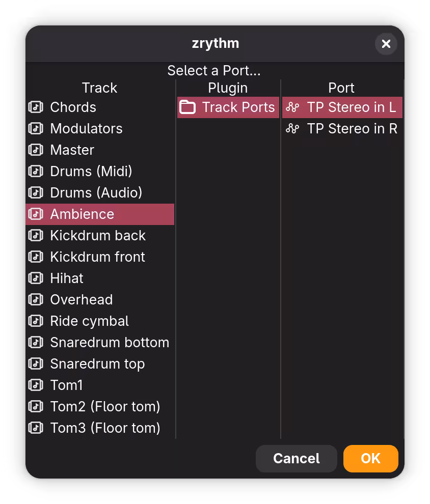
Task: Click the track icon next to Chords
Action: pos(36,107)
